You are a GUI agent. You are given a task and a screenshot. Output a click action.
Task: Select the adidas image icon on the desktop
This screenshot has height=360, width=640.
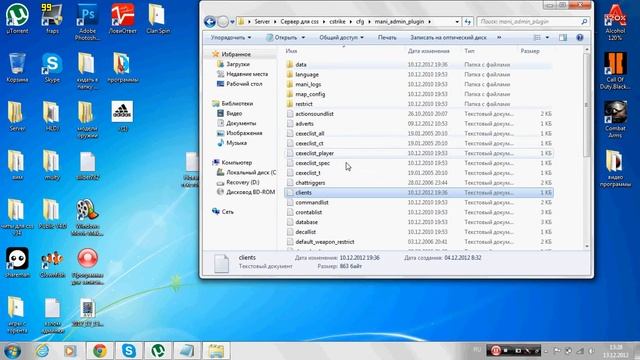coord(122,116)
